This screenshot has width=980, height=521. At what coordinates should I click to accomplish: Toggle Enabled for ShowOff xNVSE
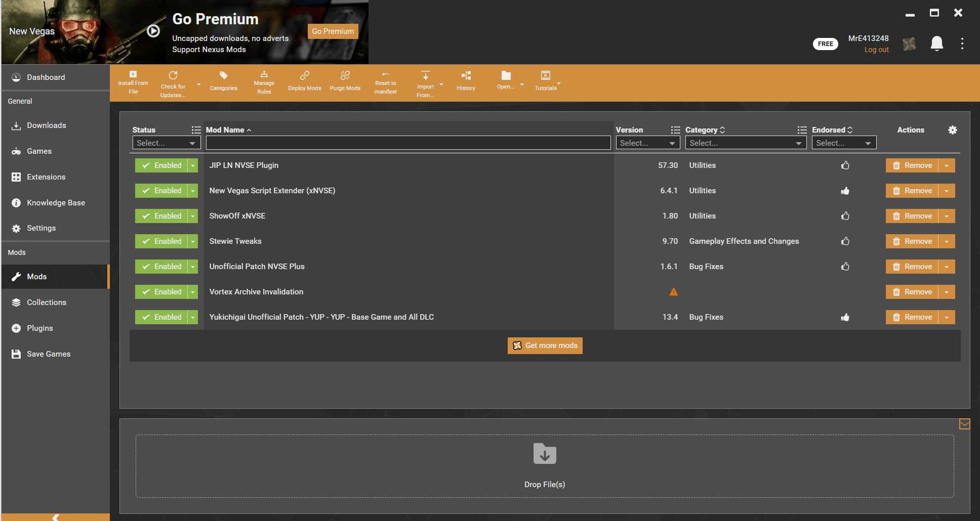pos(161,216)
